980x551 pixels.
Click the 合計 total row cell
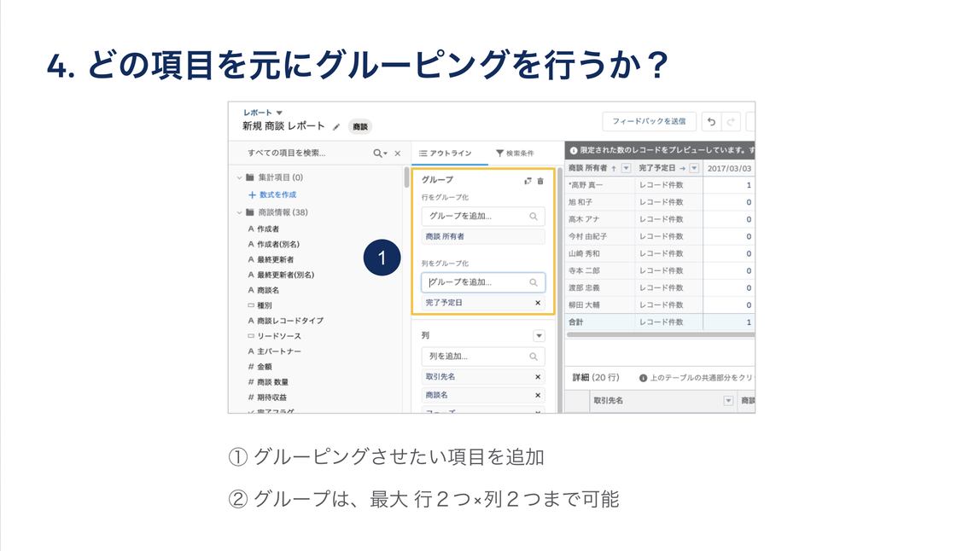(600, 322)
